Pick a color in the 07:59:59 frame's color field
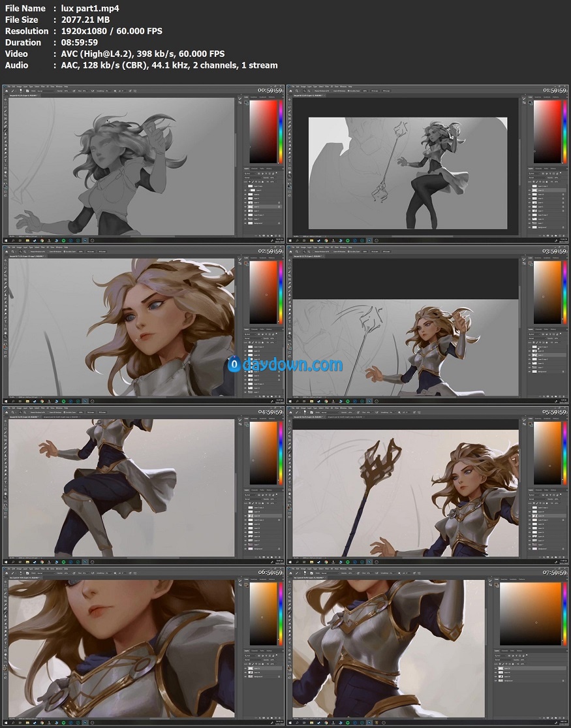 pyautogui.click(x=531, y=614)
